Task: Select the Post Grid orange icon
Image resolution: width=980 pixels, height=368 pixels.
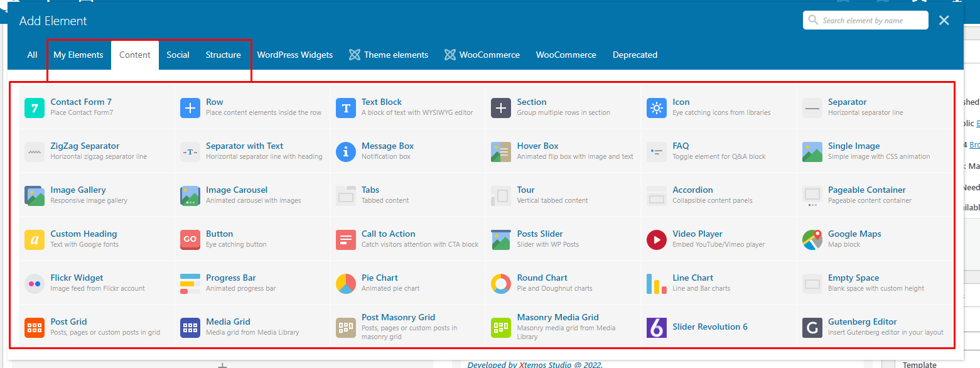Action: point(35,328)
